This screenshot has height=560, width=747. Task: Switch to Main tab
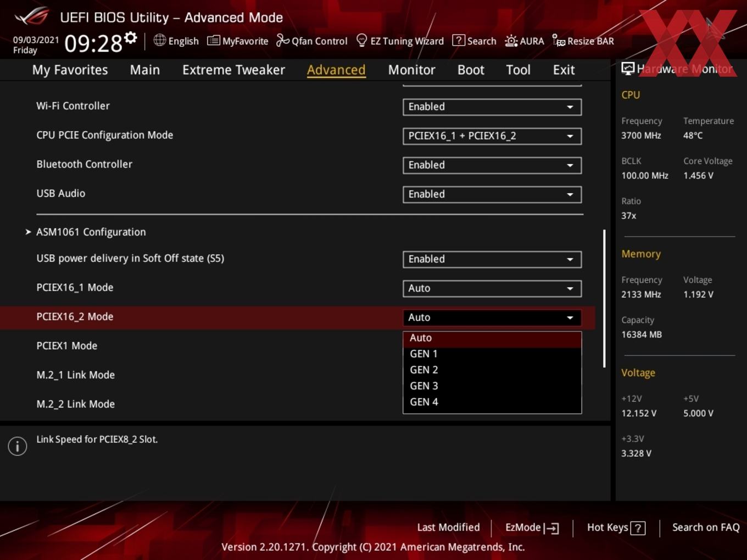click(x=145, y=70)
